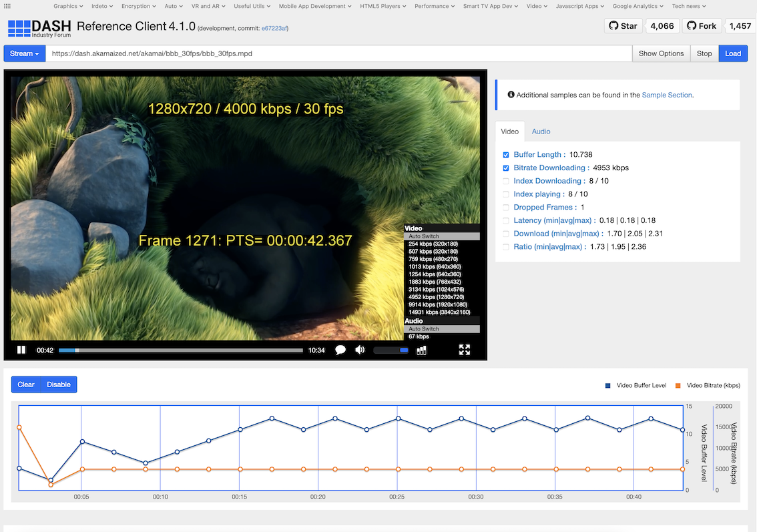Select audio Auto Switch option
The image size is (757, 532).
[442, 329]
